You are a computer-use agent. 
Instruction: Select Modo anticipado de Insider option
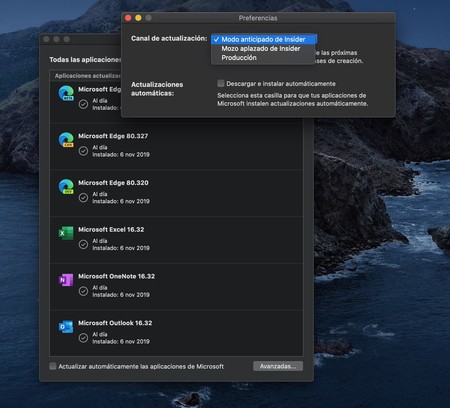[263, 39]
